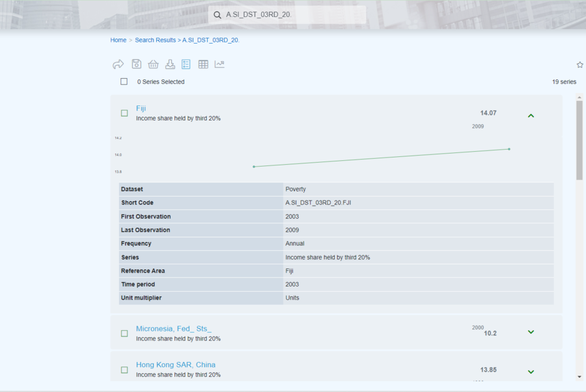Click the download icon
The height and width of the screenshot is (392, 586).
170,64
